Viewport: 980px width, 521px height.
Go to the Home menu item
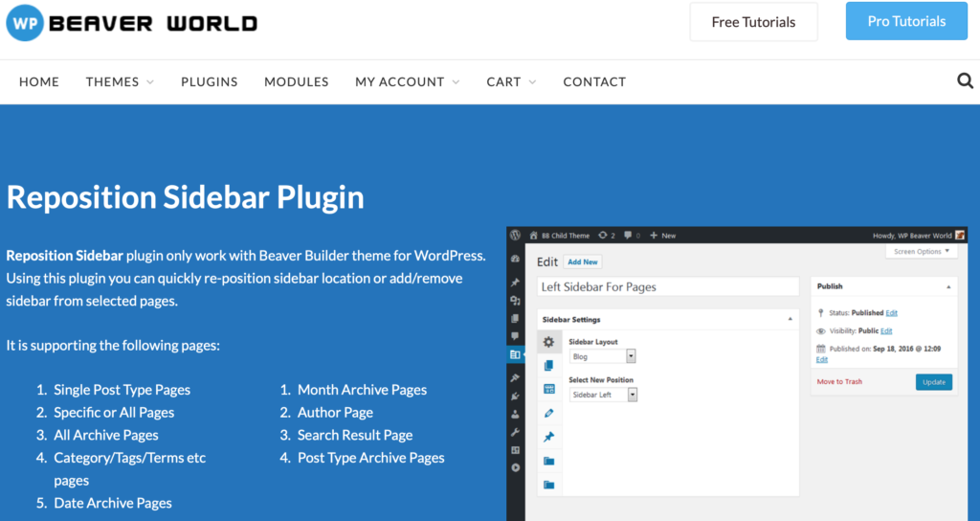click(39, 82)
